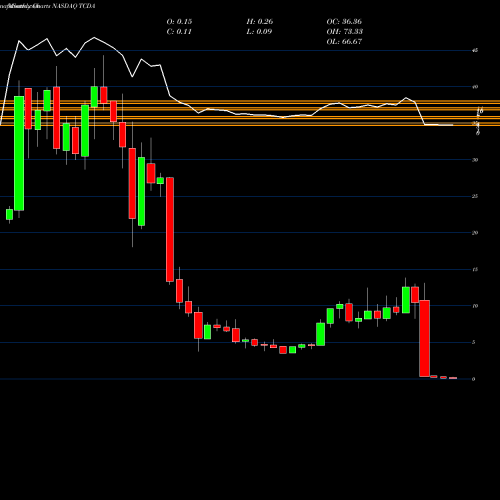
Task: Click the 40 price axis label
Action: 475,87
